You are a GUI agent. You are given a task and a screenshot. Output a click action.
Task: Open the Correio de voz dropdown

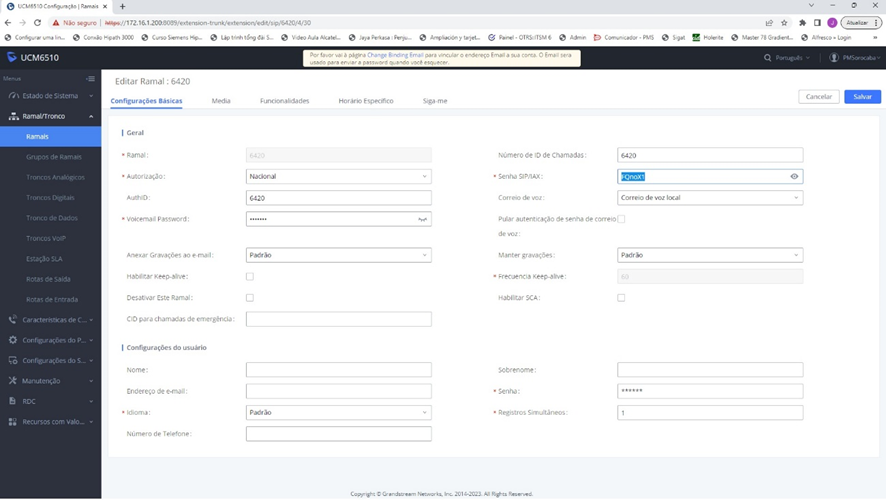coord(710,198)
